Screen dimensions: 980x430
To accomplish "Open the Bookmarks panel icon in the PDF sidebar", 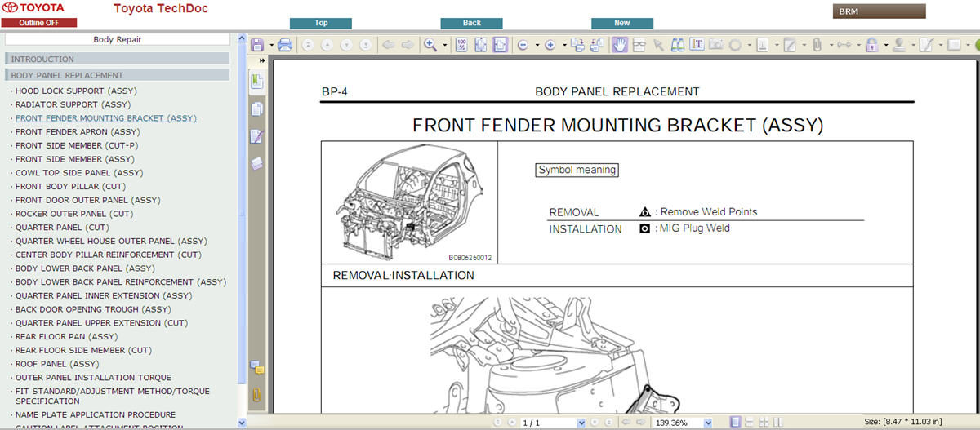I will tap(257, 82).
